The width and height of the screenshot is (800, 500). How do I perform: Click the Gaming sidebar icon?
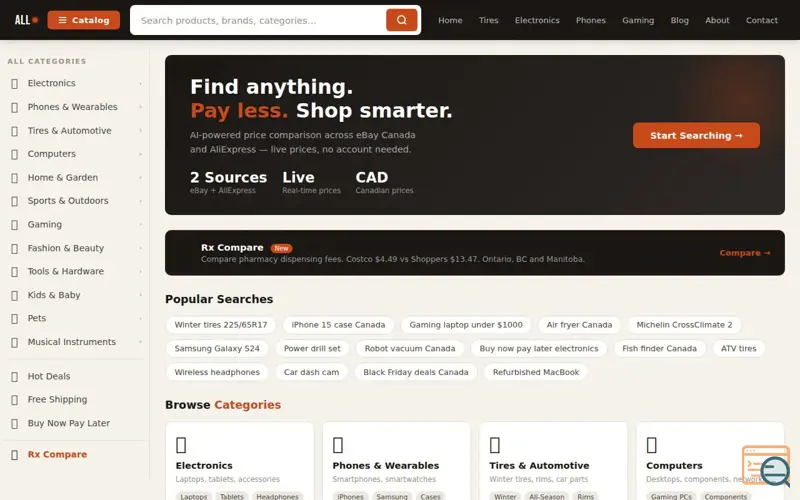pos(15,225)
